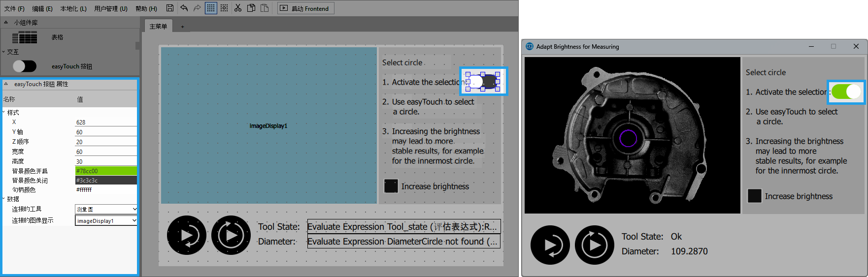The image size is (868, 277).
Task: Open the 文件 (F) menu
Action: tap(14, 8)
